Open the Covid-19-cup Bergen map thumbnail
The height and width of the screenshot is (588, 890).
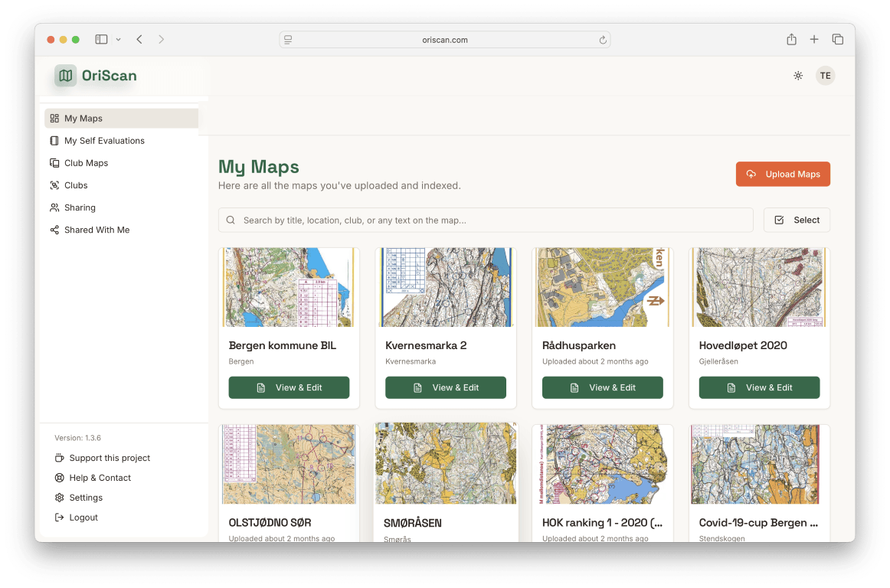(x=760, y=464)
